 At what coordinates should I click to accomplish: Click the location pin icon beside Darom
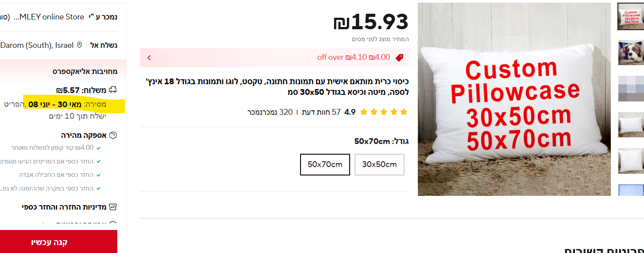(80, 45)
